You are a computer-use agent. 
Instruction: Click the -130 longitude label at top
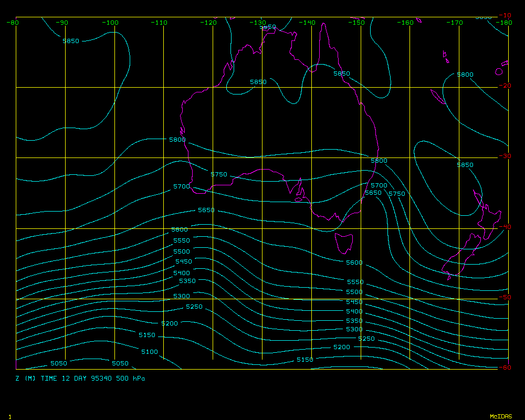[258, 23]
